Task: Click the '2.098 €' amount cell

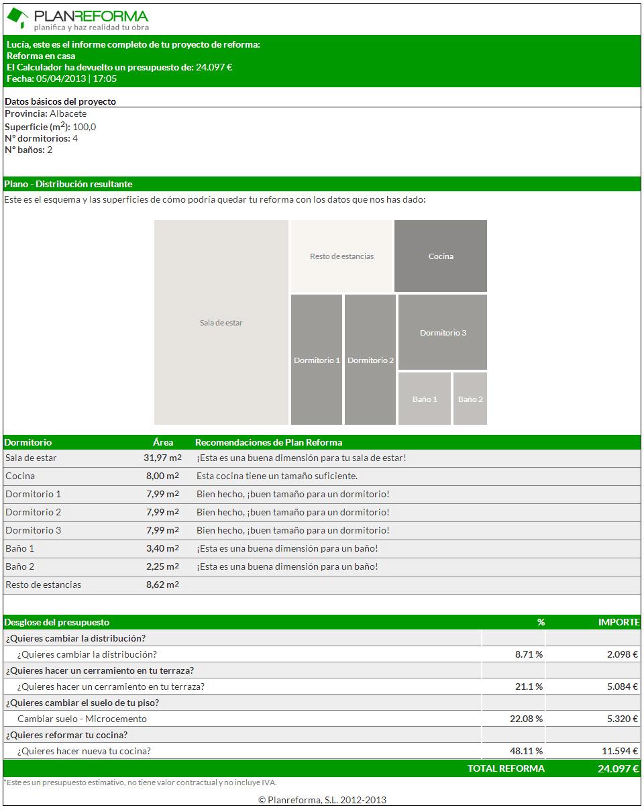Action: [621, 654]
